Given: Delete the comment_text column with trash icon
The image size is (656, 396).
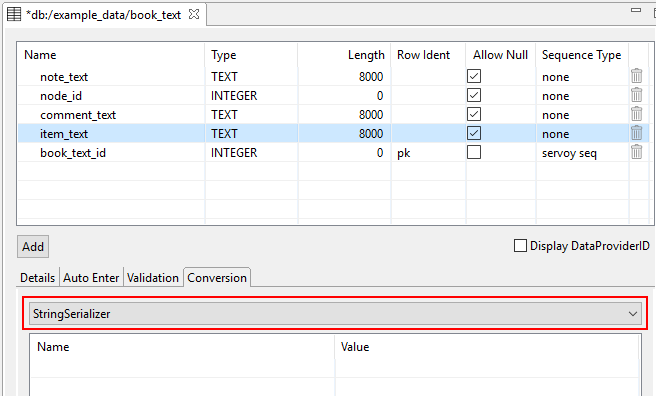Looking at the screenshot, I should click(636, 114).
